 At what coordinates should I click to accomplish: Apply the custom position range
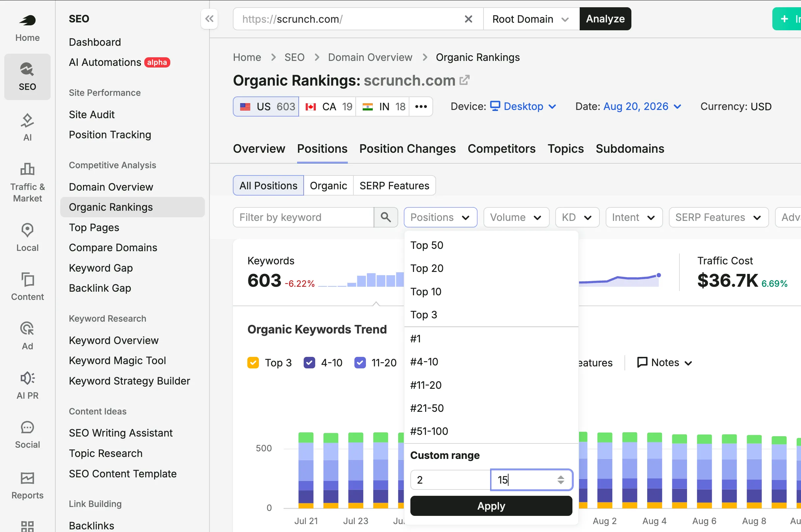click(491, 506)
